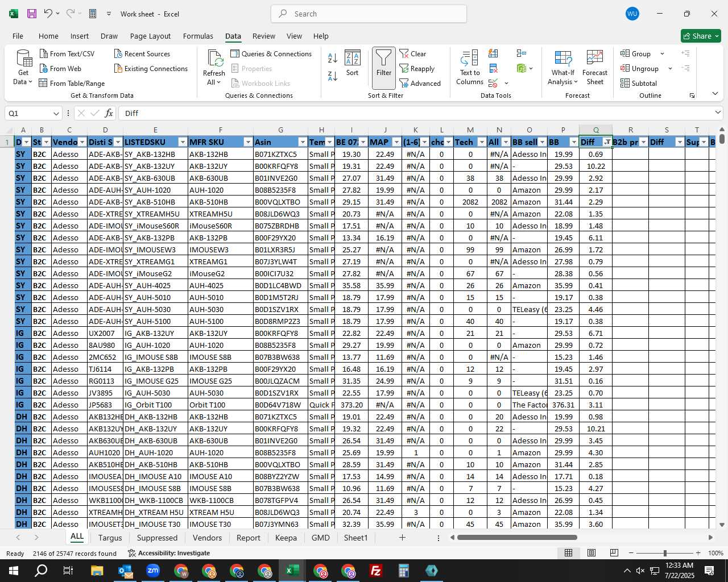The image size is (728, 582).
Task: Click the Subtotal button
Action: tap(639, 83)
